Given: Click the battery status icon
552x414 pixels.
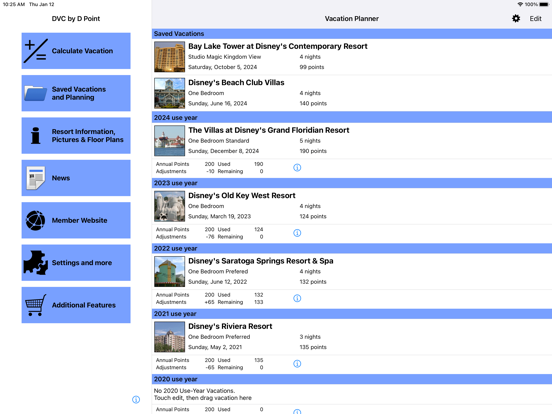Looking at the screenshot, I should (x=544, y=4).
